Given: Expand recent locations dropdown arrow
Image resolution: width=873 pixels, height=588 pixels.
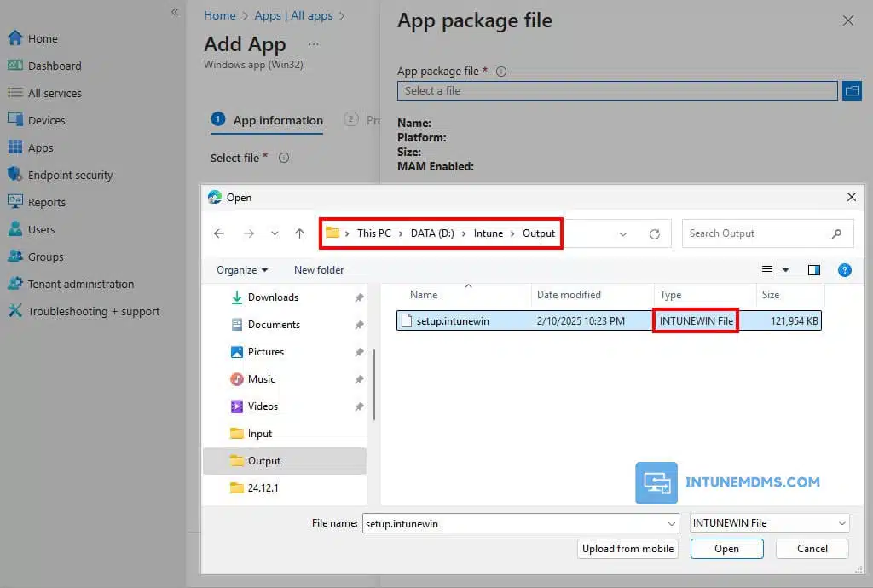Looking at the screenshot, I should click(275, 233).
